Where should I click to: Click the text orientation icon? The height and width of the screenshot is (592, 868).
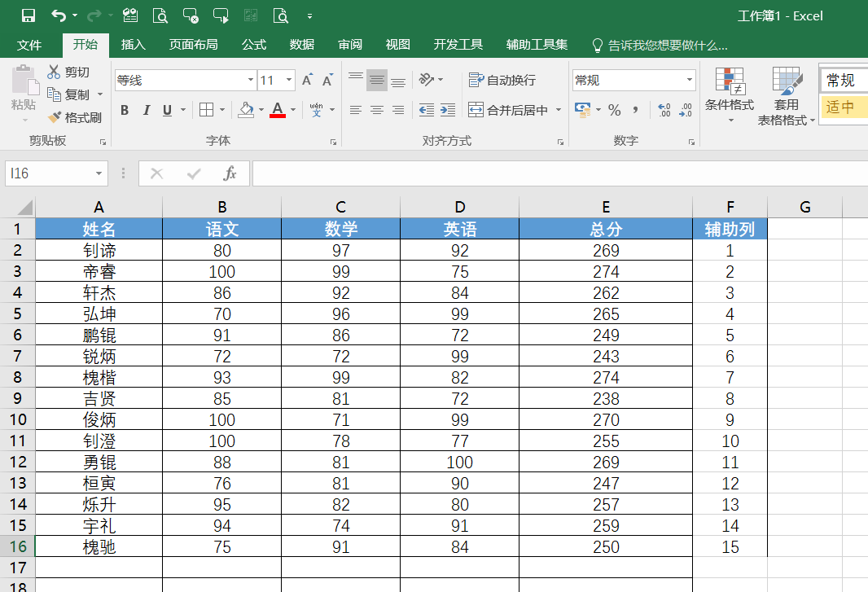point(426,80)
